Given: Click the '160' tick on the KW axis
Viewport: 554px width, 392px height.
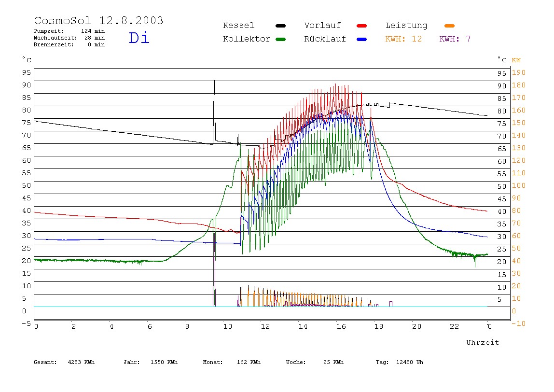Looking at the screenshot, I should (519, 110).
